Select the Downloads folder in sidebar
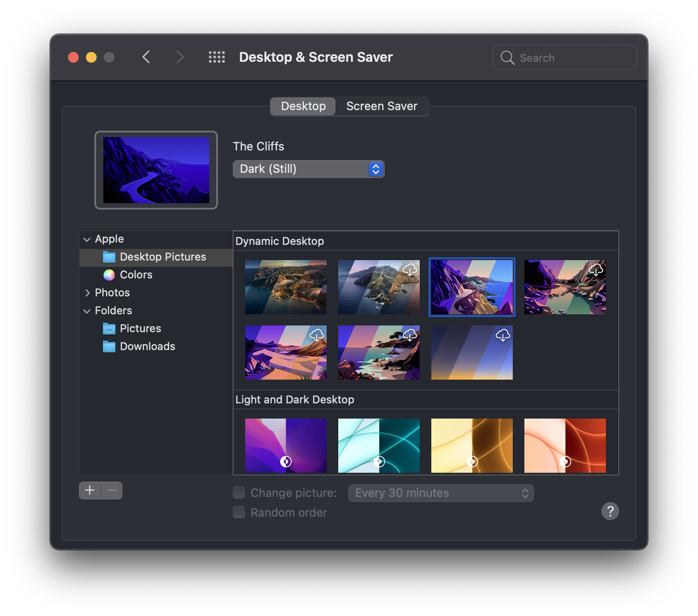Viewport: 698px width, 616px height. [x=156, y=346]
